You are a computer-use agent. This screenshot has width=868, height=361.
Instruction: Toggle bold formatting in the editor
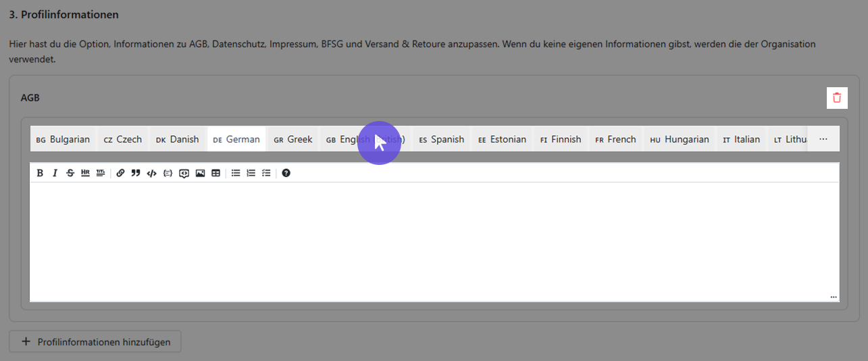pyautogui.click(x=40, y=173)
